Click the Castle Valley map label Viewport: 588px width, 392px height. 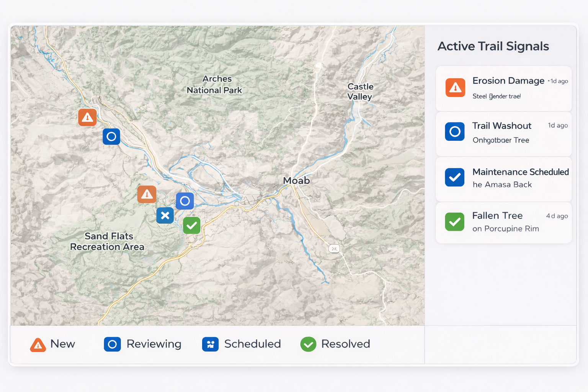pos(360,91)
